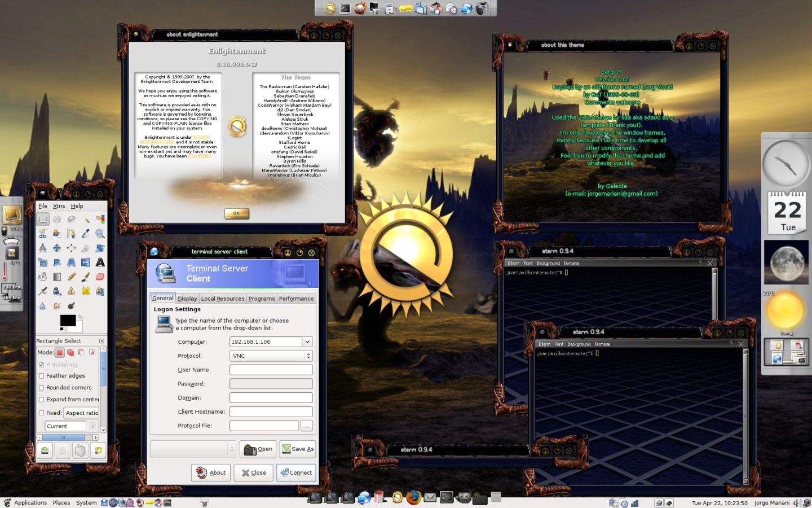Enable Feather edges checkbox

click(x=41, y=375)
